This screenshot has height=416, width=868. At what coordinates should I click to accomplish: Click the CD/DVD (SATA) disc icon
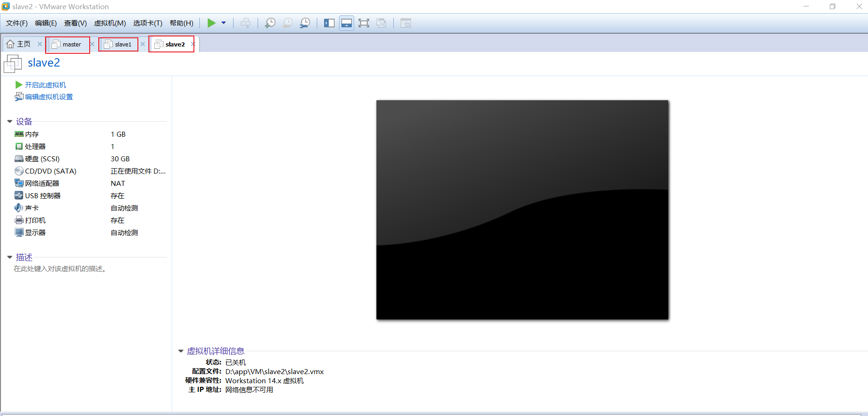(x=19, y=171)
